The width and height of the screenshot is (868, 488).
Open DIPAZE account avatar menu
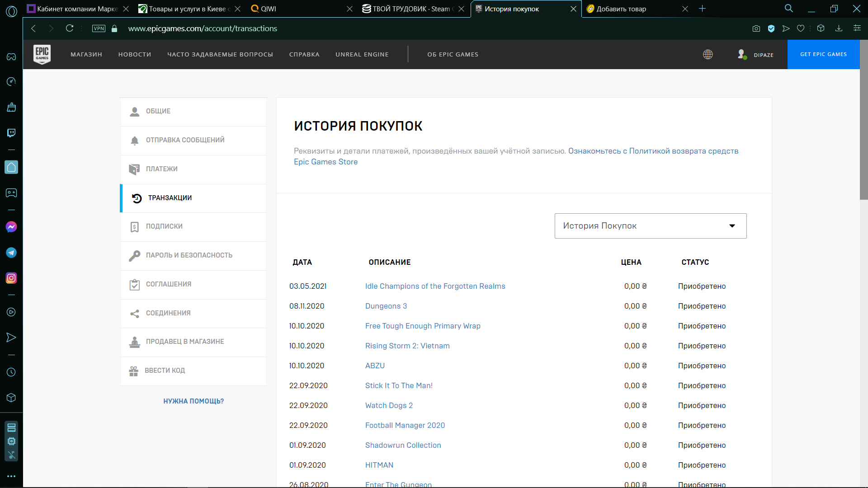point(742,54)
